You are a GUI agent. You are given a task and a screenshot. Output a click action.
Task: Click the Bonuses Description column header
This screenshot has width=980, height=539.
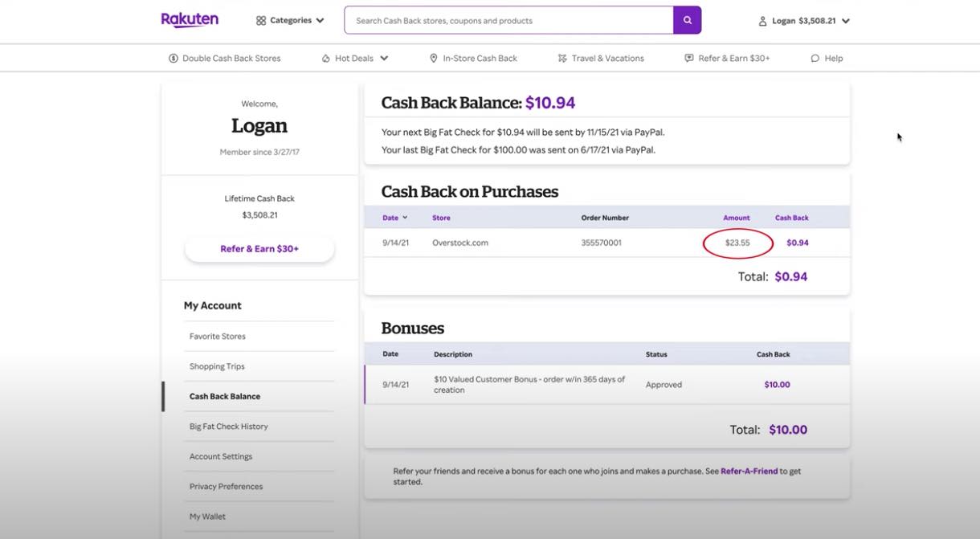point(453,354)
